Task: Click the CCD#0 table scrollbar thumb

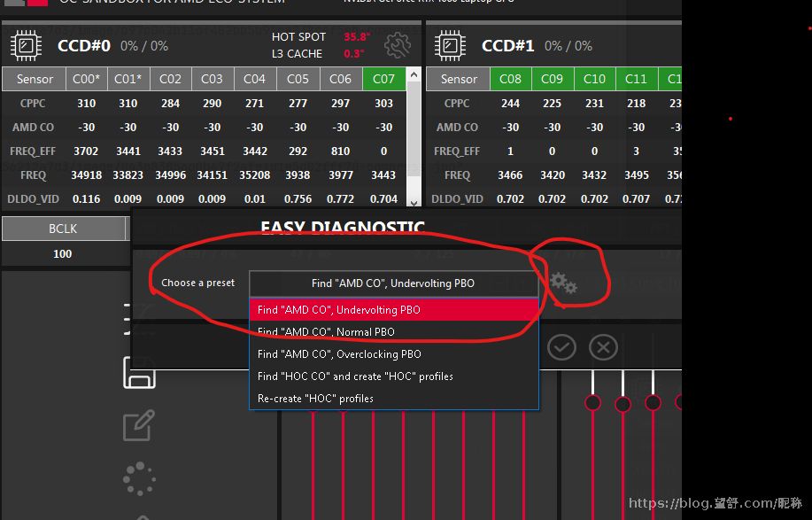Action: click(x=414, y=129)
